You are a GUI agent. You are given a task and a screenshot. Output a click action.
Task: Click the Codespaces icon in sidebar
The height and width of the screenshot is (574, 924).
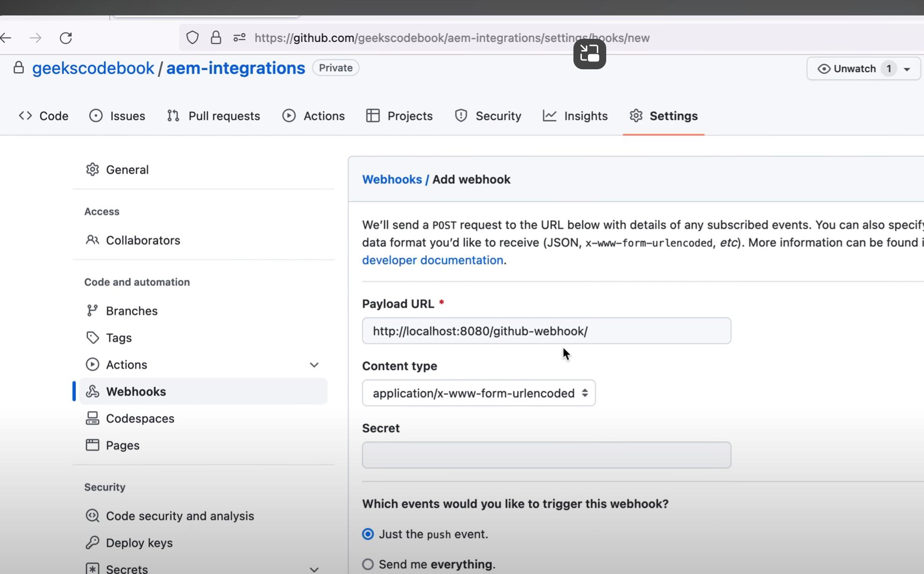point(93,418)
